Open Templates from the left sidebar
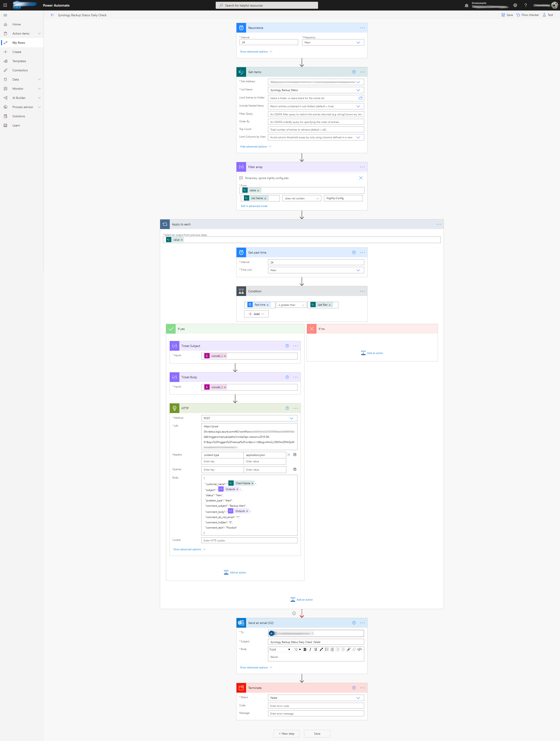The image size is (560, 741). 19,61
